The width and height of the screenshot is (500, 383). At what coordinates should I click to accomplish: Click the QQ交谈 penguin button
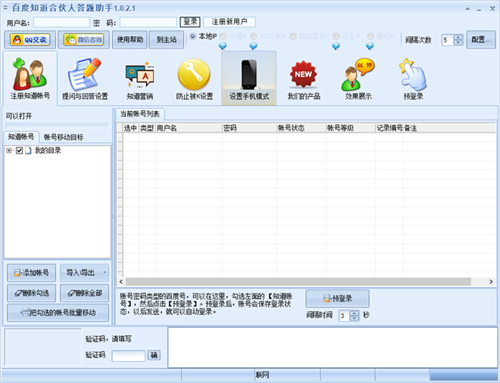point(30,40)
